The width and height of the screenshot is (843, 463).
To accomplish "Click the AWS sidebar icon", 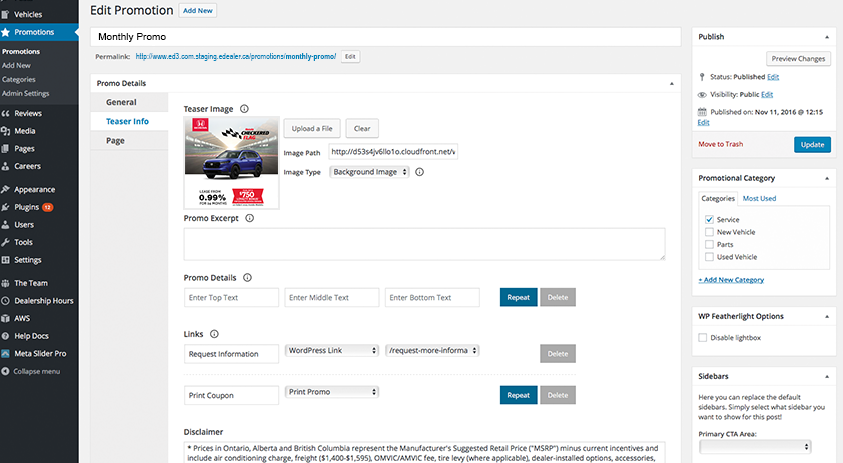I will coord(5,318).
